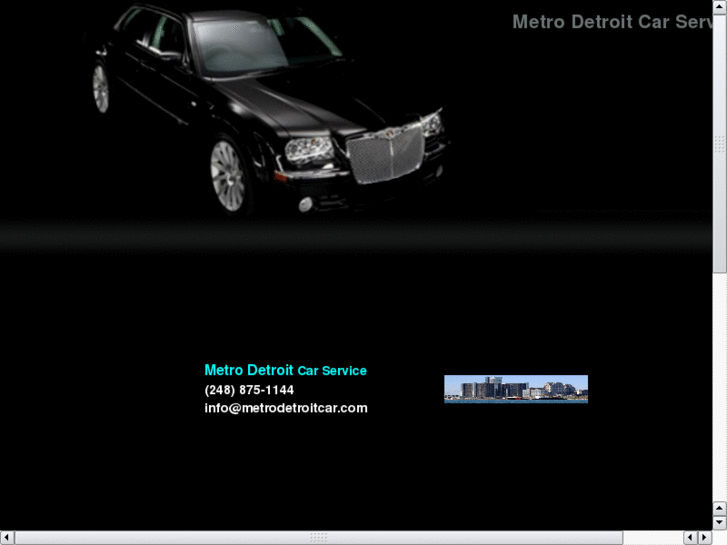This screenshot has height=545, width=727.
Task: Click the horizontal scrollbar left arrow near right end
Action: click(x=690, y=537)
